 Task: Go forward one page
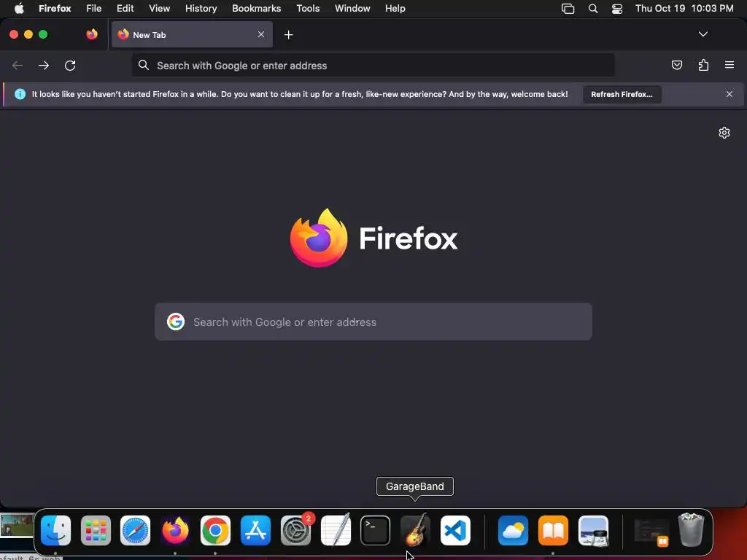[x=44, y=65]
